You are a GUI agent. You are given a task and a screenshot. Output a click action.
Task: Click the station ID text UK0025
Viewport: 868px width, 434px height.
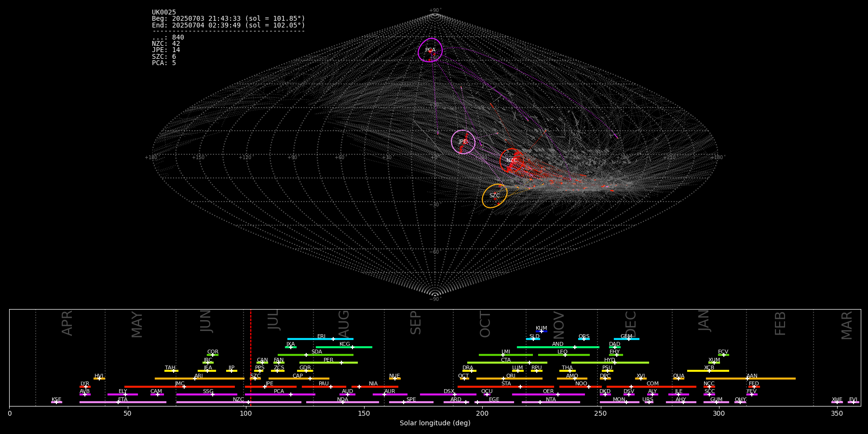click(x=164, y=13)
